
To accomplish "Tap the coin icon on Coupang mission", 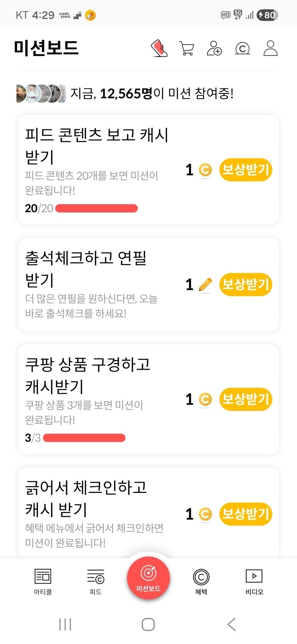I will (205, 399).
